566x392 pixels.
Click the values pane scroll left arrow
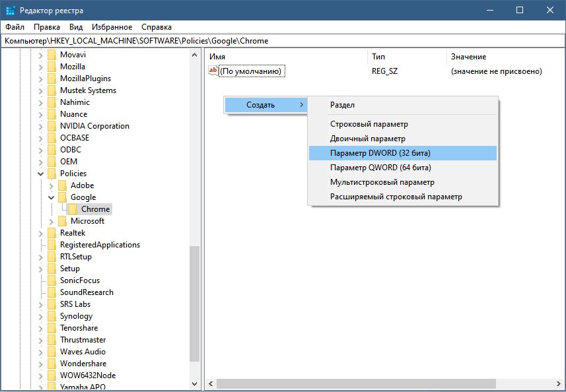211,383
